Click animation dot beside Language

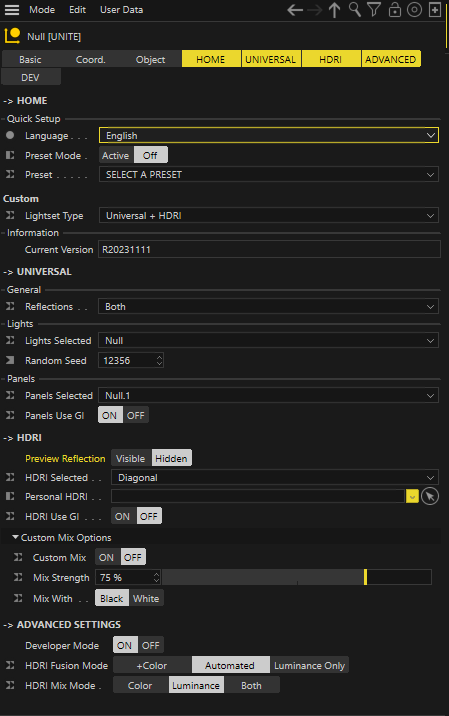[10, 135]
